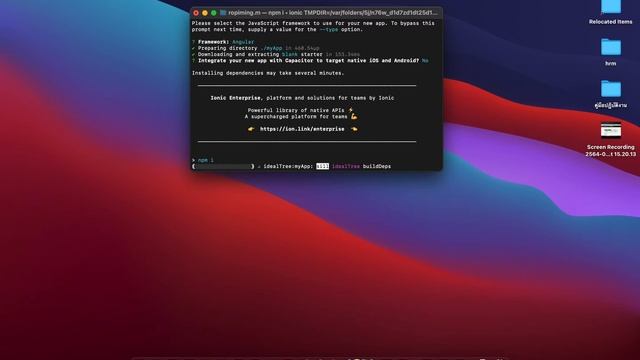Click the https://ion.link/enterprise link

click(302, 129)
